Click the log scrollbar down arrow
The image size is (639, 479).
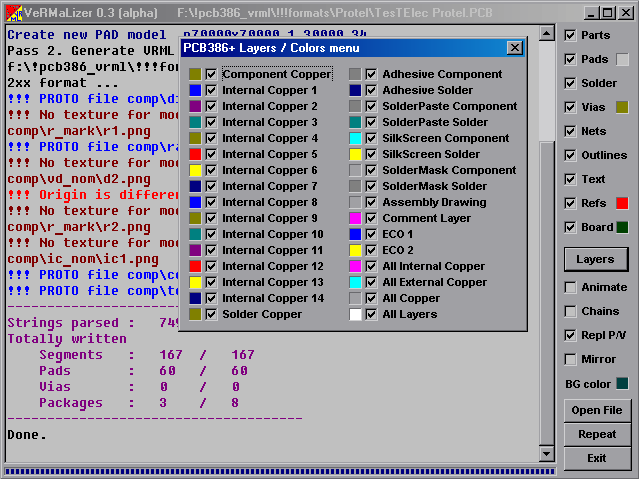click(x=546, y=453)
